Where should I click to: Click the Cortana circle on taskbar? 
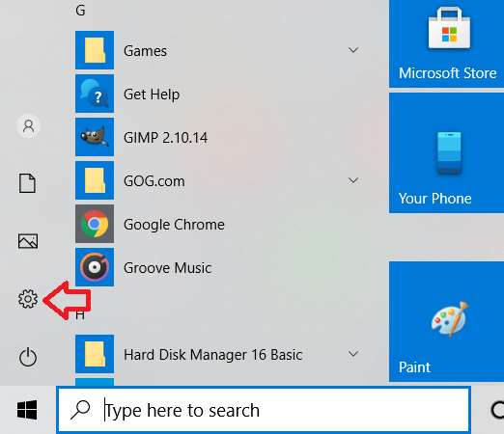[x=497, y=410]
